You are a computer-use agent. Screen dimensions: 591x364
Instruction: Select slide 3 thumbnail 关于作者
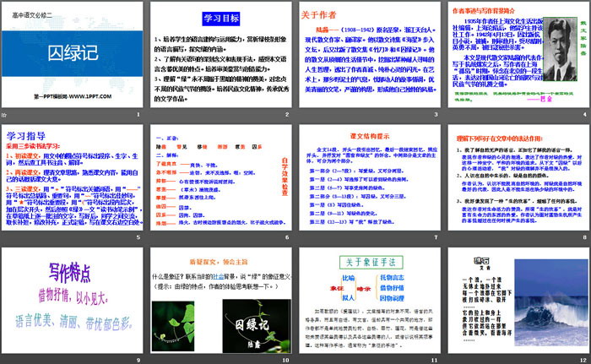370,55
